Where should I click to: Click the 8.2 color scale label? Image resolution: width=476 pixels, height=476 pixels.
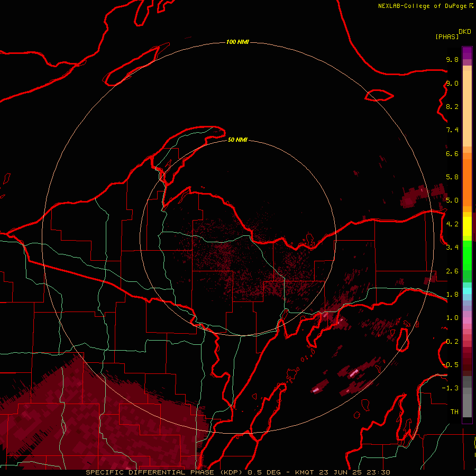[x=452, y=106]
